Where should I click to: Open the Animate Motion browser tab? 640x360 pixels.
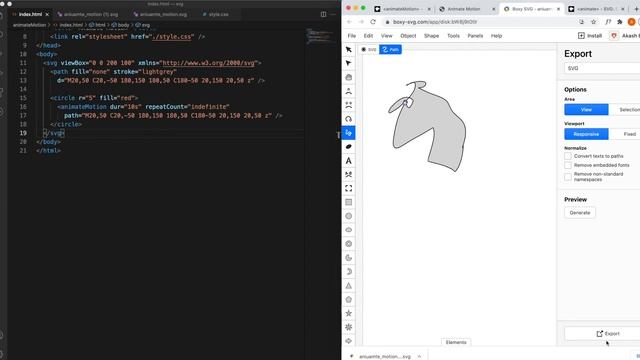click(x=464, y=9)
